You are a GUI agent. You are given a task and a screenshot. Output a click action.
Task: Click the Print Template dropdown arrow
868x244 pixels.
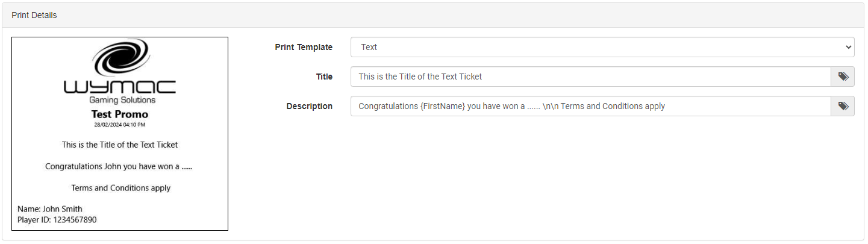pos(849,47)
